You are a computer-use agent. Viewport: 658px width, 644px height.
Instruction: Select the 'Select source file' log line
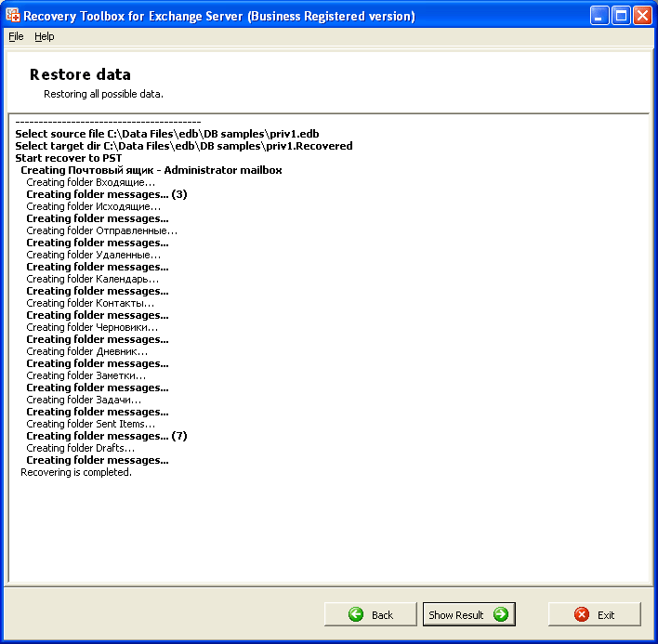pos(167,134)
